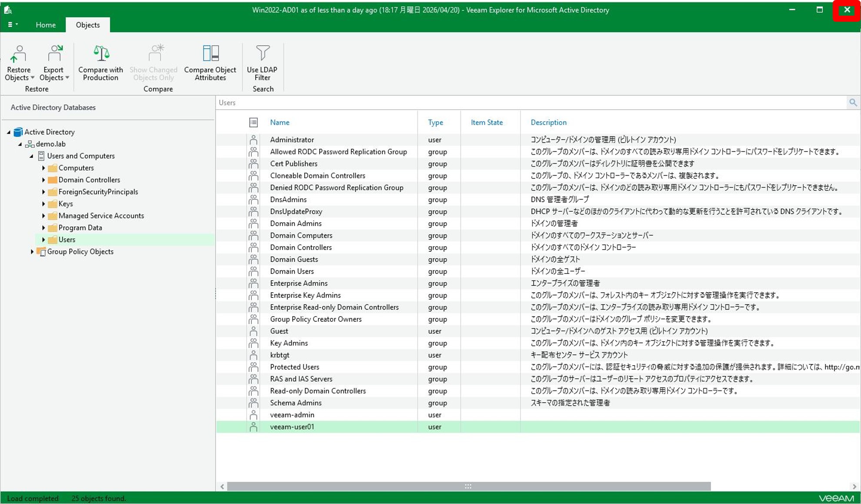Select the RAS and IAS Servers row

tap(538, 379)
